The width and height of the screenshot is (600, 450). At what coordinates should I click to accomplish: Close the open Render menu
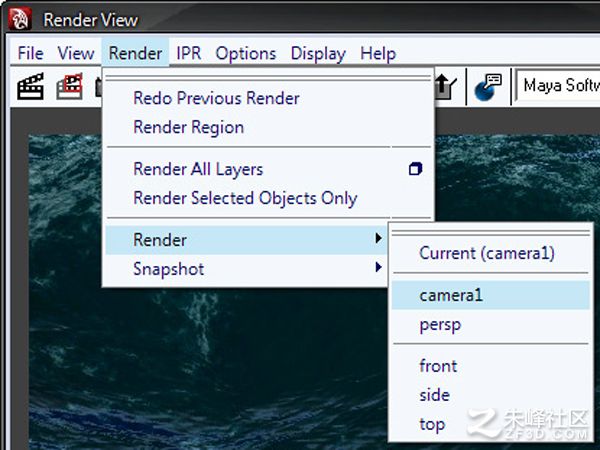(x=135, y=53)
